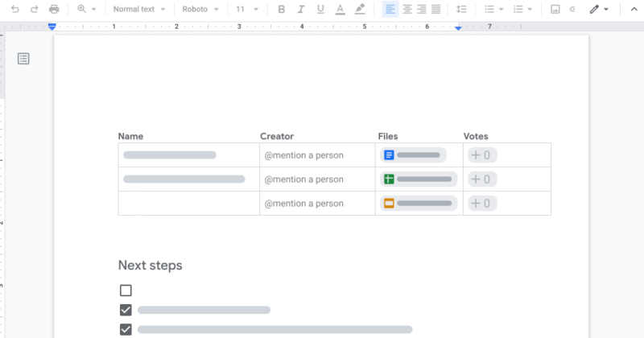Underline the selected text
This screenshot has width=644, height=338.
tap(320, 10)
